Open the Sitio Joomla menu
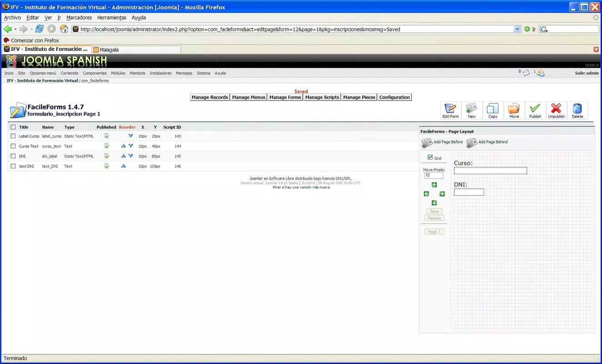602x364 pixels. [22, 73]
